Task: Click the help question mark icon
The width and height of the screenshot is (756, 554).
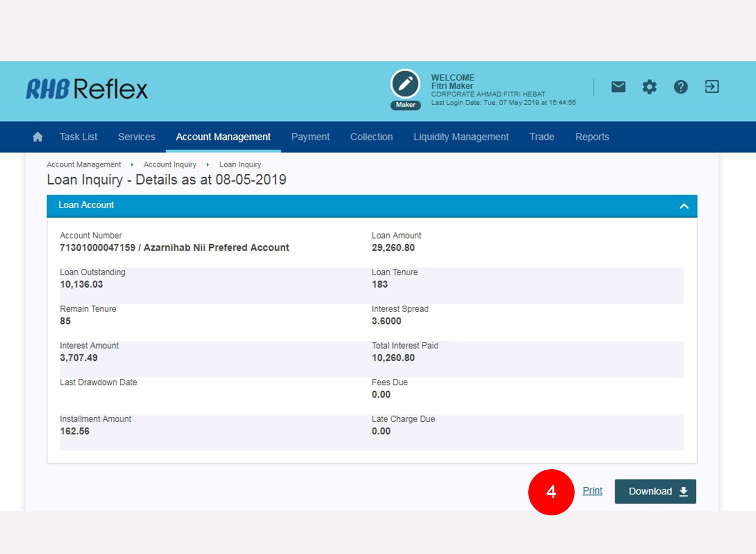Action: 680,87
